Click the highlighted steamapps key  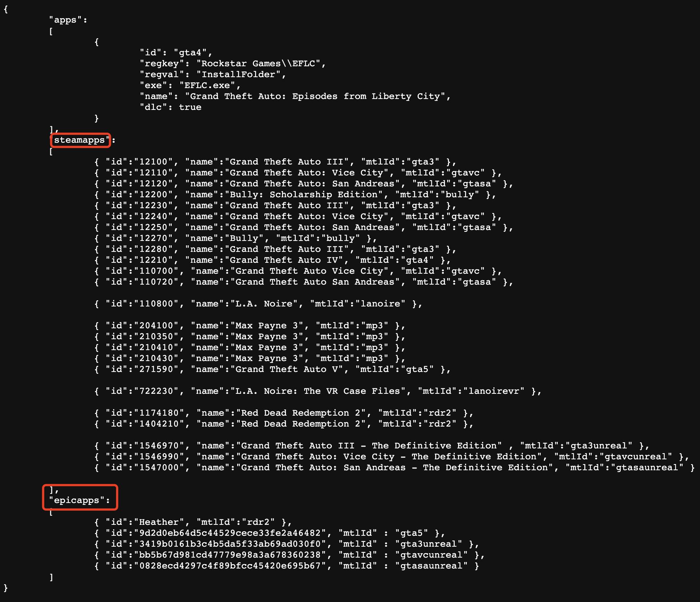(x=80, y=140)
